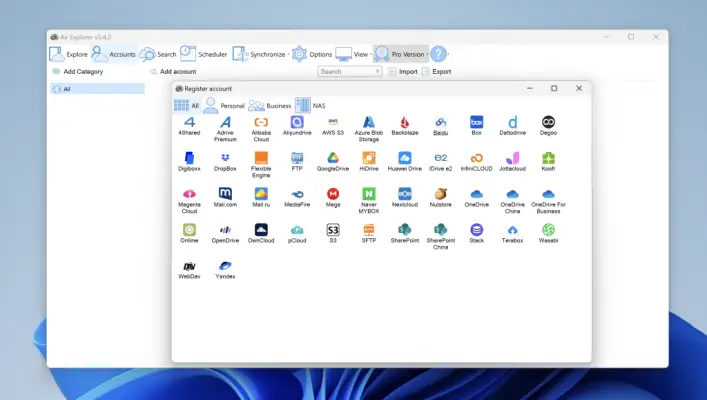This screenshot has width=707, height=400.
Task: Select Azure Blob Storage
Action: (x=369, y=129)
